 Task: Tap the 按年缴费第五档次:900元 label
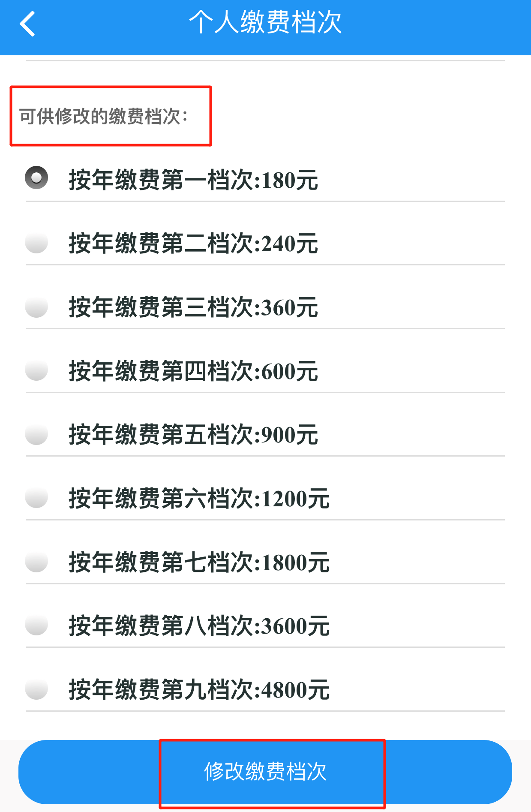(x=193, y=435)
